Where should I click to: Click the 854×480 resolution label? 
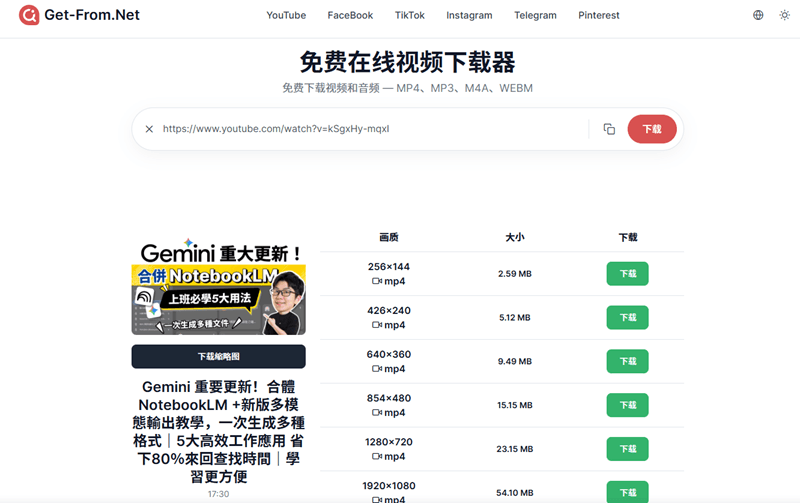click(389, 398)
